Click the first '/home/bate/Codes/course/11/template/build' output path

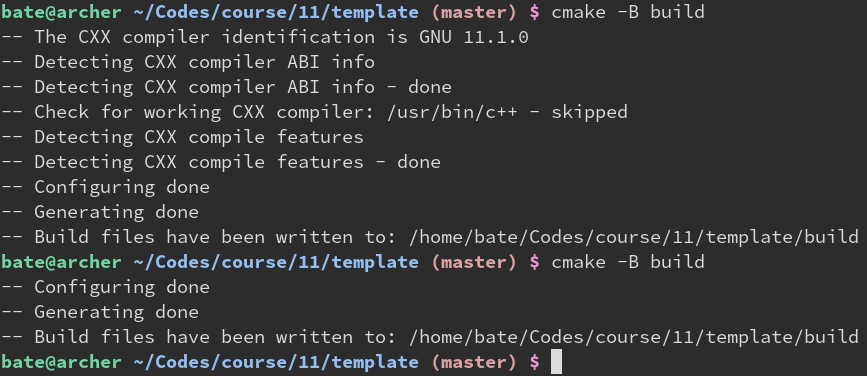click(634, 237)
